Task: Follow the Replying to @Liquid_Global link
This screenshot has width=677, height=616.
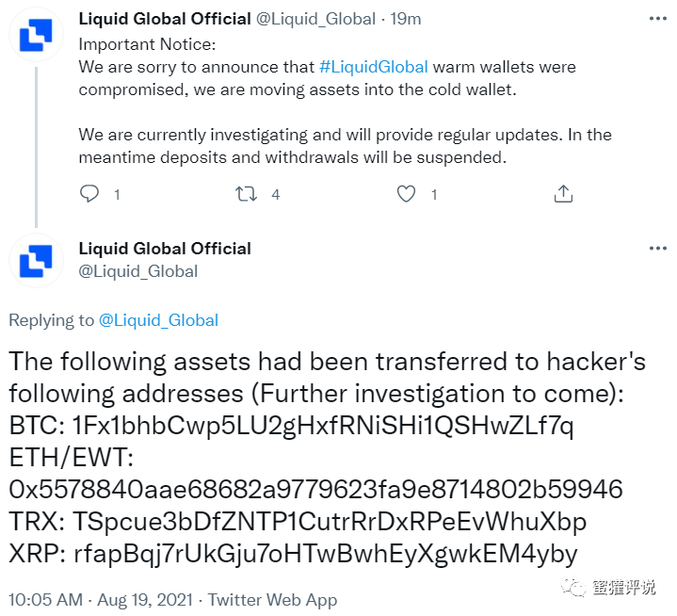Action: (158, 320)
